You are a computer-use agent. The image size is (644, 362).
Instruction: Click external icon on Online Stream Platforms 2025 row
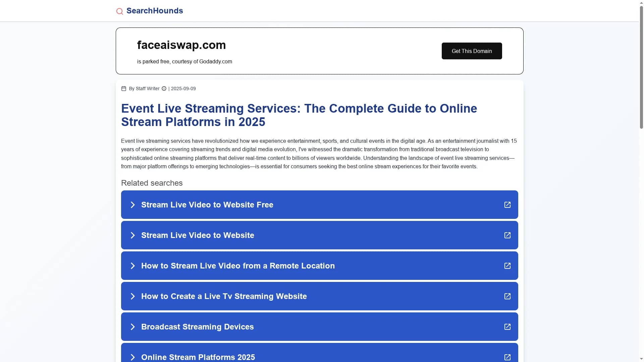[507, 357]
